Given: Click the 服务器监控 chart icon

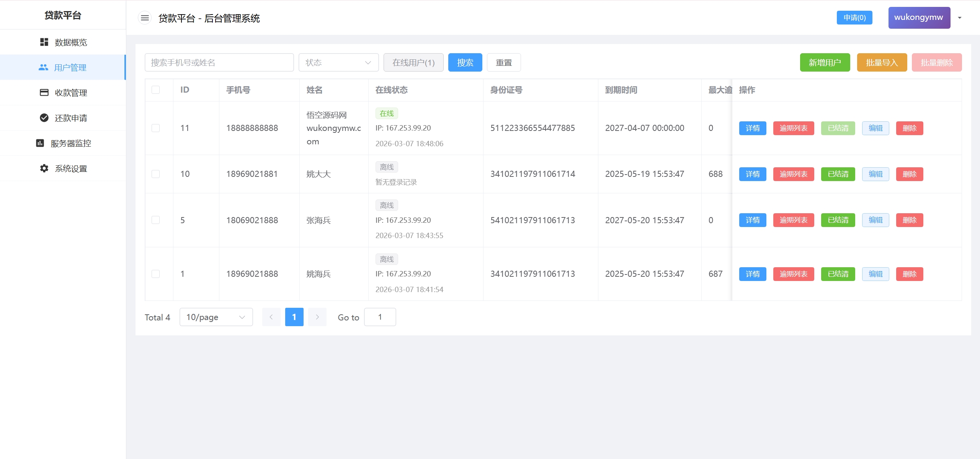Looking at the screenshot, I should pyautogui.click(x=40, y=143).
